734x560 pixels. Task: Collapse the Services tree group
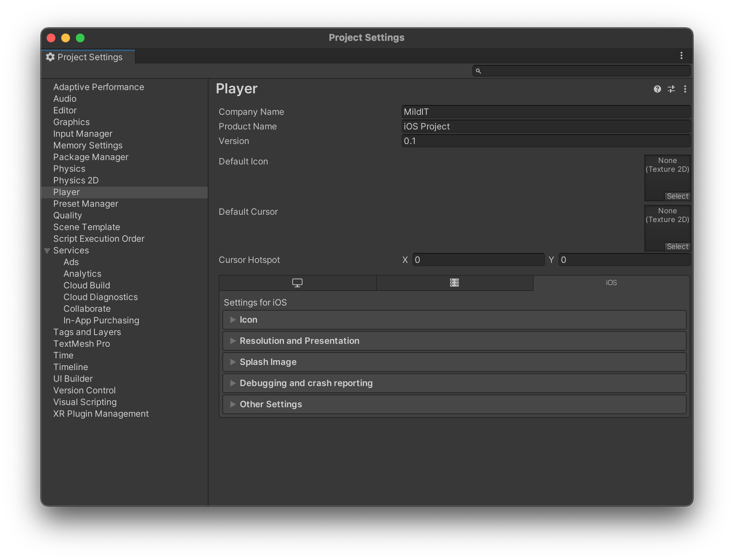click(47, 251)
